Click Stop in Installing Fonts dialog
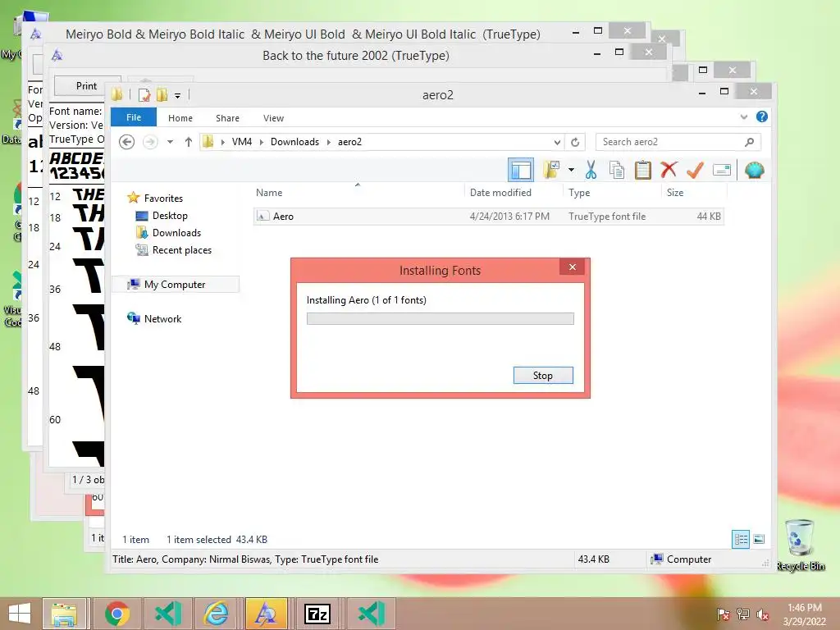The width and height of the screenshot is (840, 630). (x=543, y=376)
